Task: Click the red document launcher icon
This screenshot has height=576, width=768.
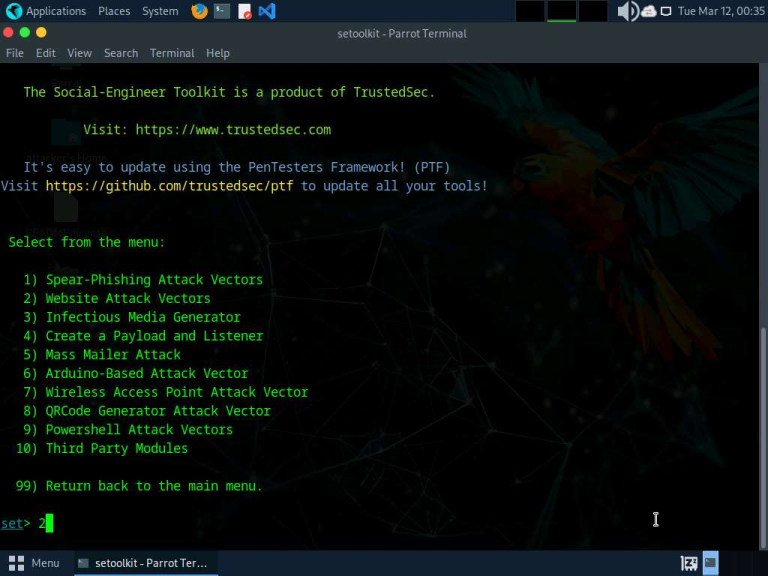Action: [244, 11]
